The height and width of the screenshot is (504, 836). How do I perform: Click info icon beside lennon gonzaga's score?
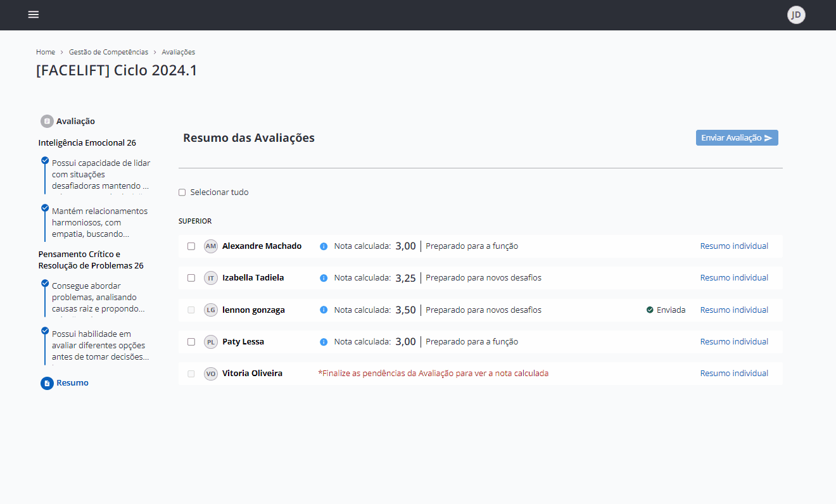324,310
